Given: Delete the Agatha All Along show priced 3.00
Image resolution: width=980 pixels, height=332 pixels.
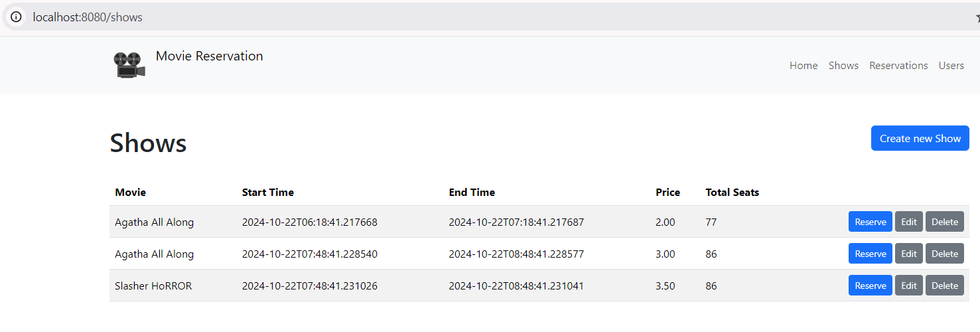Looking at the screenshot, I should coord(944,254).
